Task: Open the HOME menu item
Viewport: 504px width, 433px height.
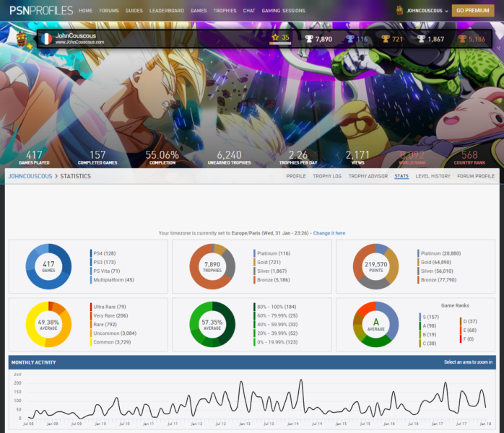Action: pos(85,11)
